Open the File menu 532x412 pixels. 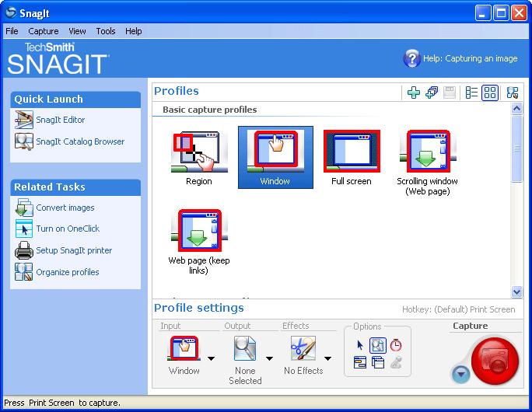(12, 31)
